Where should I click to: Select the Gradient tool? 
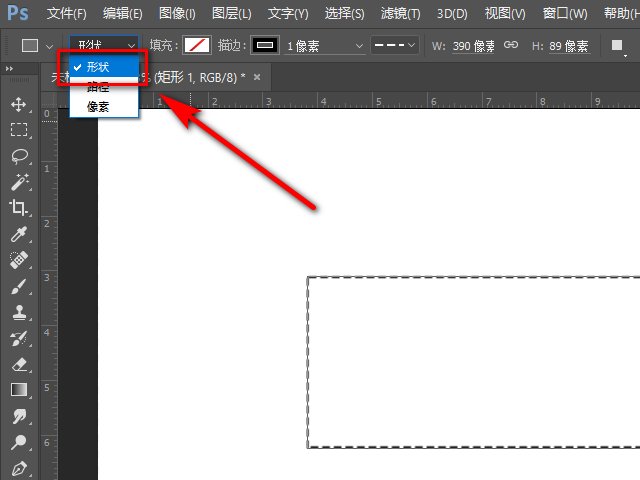click(x=18, y=390)
